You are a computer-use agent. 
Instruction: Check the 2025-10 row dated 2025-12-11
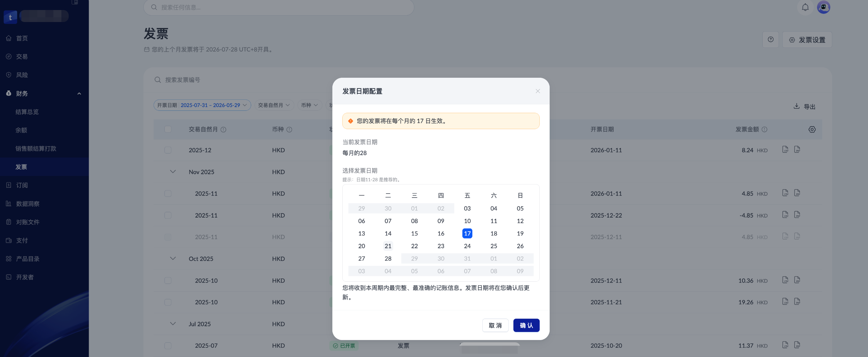click(168, 281)
